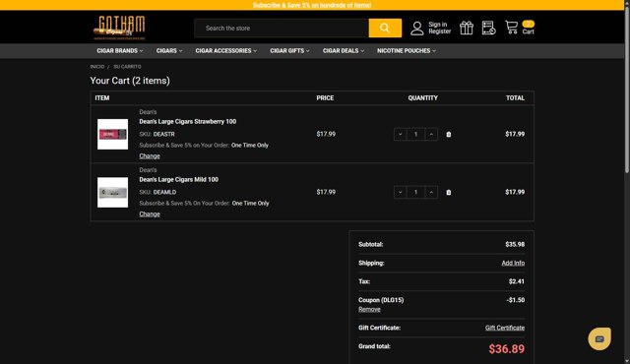Image resolution: width=630 pixels, height=364 pixels.
Task: Click Change under Mild 100 subscription
Action: point(150,214)
